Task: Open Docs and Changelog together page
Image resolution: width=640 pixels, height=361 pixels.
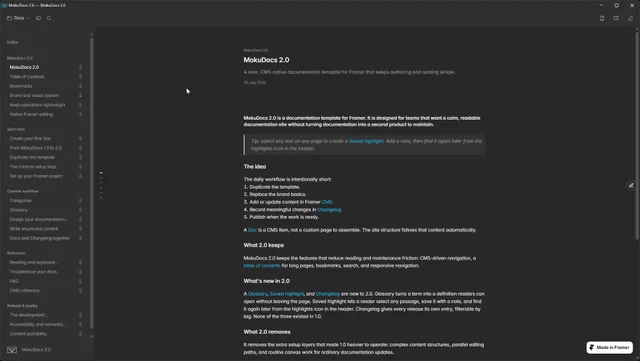Action: point(40,238)
